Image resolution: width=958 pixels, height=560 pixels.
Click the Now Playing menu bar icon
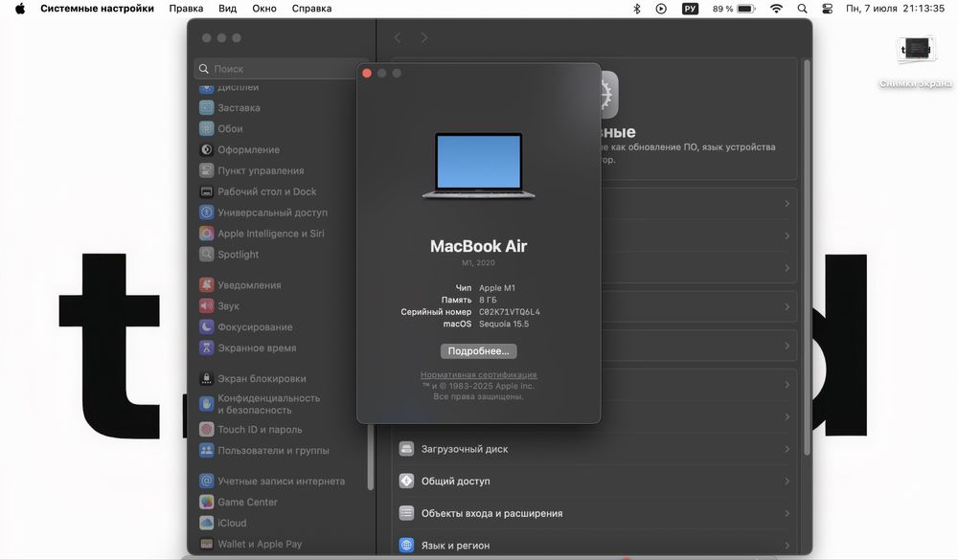tap(661, 9)
